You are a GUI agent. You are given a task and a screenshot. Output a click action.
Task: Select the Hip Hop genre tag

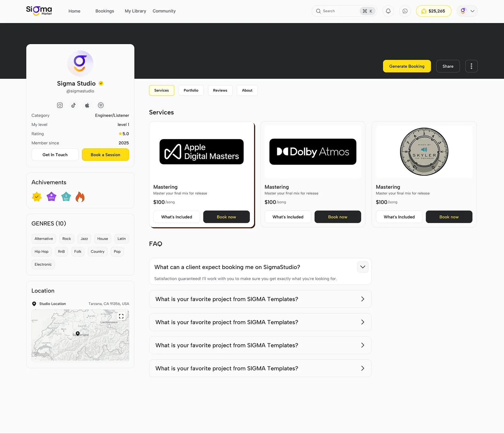42,252
